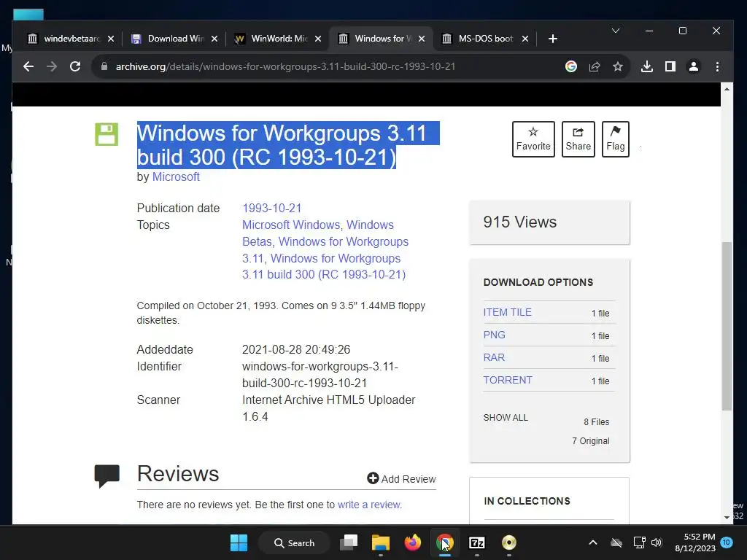Open Windows Start menu

tap(239, 542)
